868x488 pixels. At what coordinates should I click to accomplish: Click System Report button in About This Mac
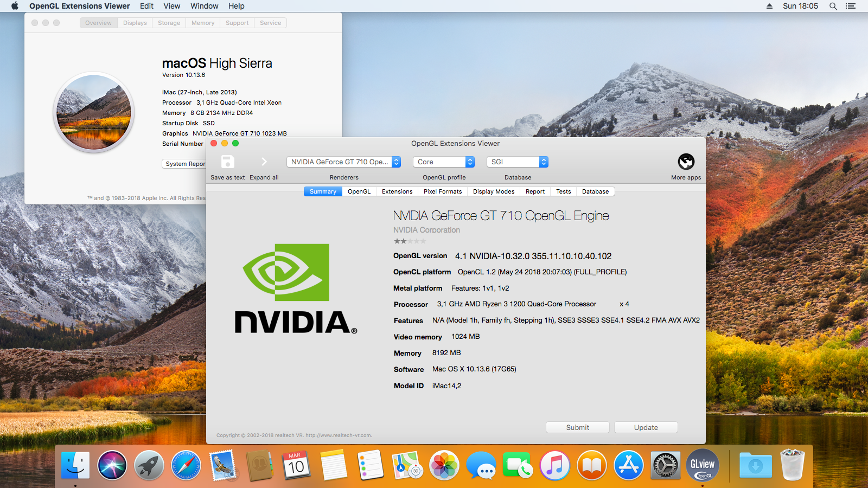(x=184, y=164)
